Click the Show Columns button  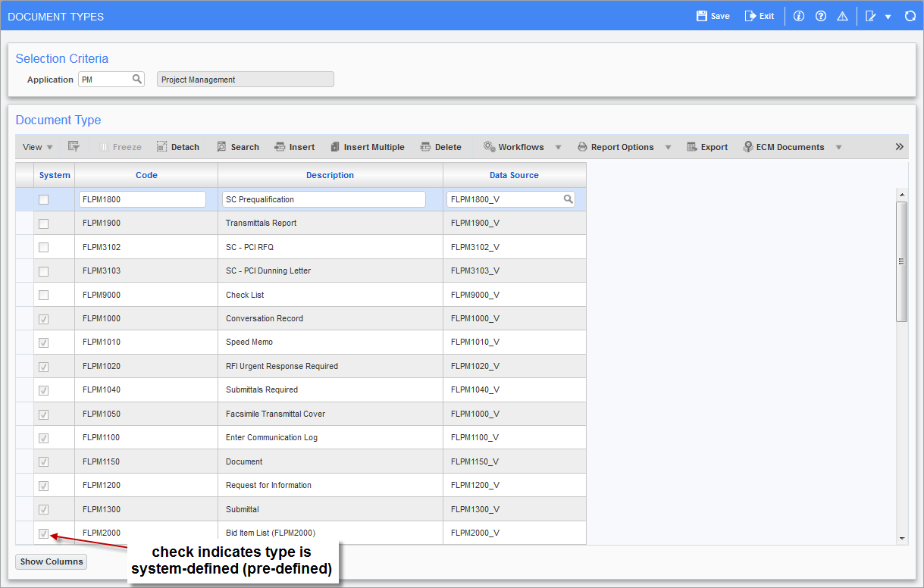(52, 561)
